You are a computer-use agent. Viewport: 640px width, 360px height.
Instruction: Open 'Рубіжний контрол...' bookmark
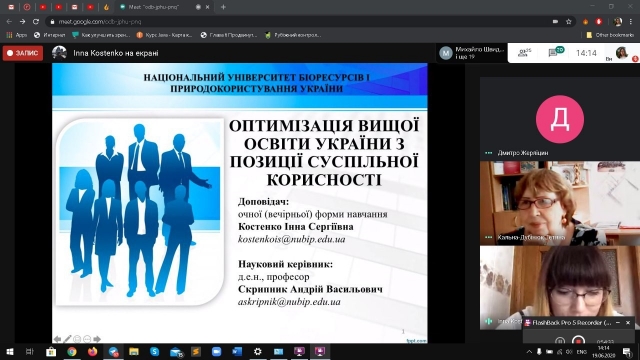[x=293, y=35]
